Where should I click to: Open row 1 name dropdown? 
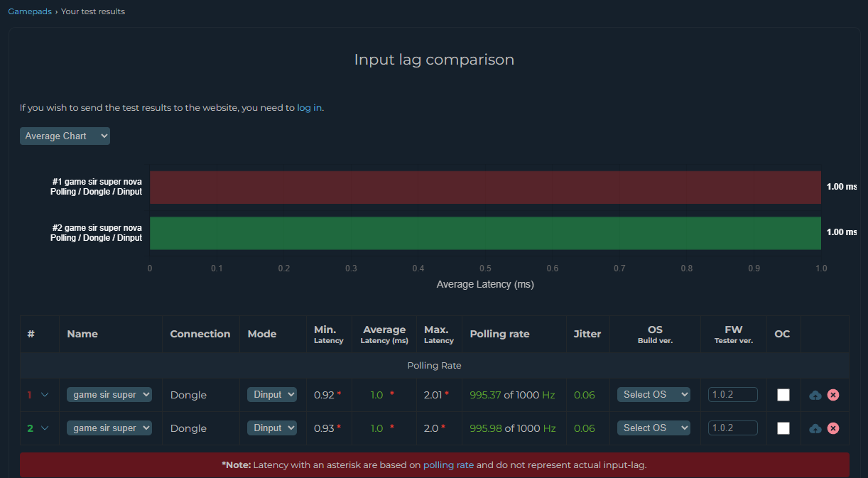[109, 395]
